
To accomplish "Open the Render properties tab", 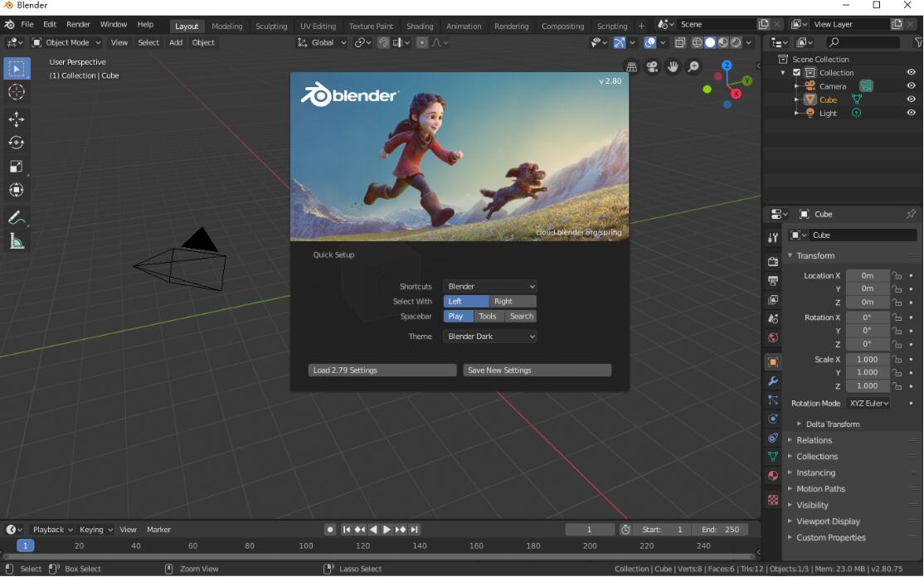I will [773, 261].
